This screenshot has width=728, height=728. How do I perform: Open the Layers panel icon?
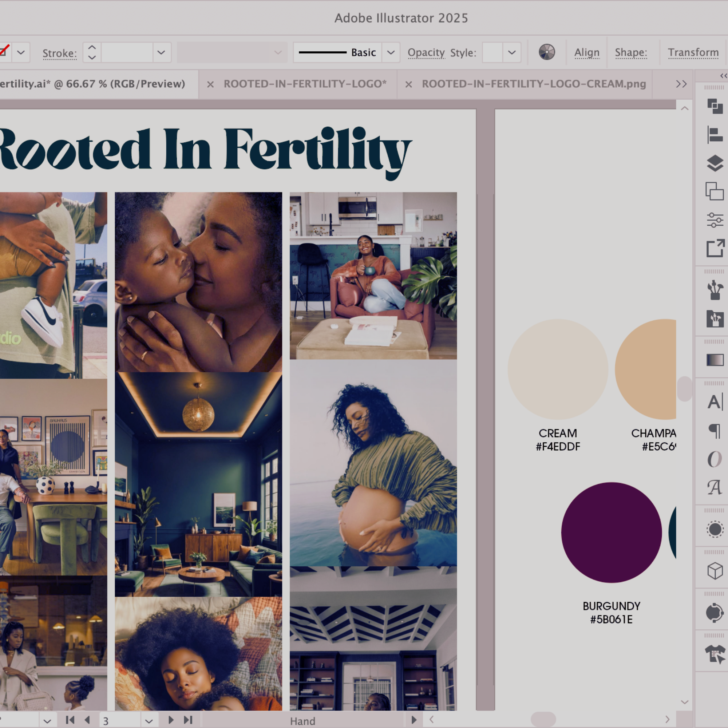[x=715, y=163]
